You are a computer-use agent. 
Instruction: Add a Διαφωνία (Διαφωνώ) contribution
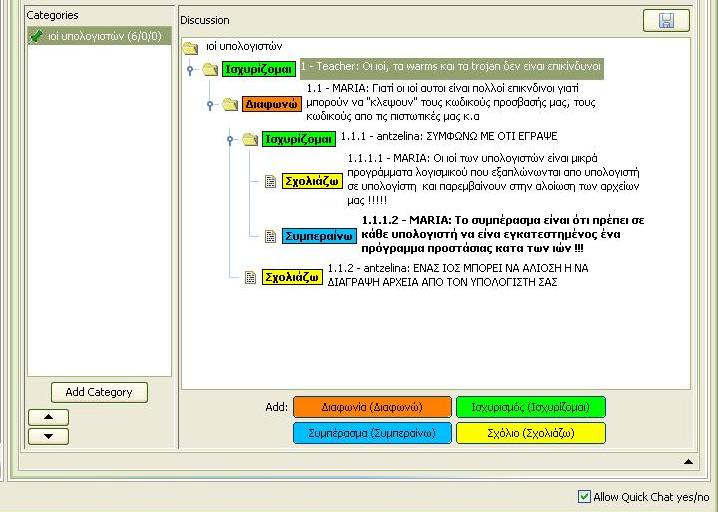click(372, 407)
